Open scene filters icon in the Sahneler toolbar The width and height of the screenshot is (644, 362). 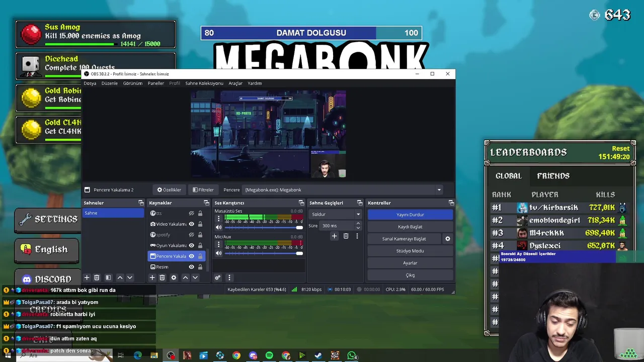[108, 278]
